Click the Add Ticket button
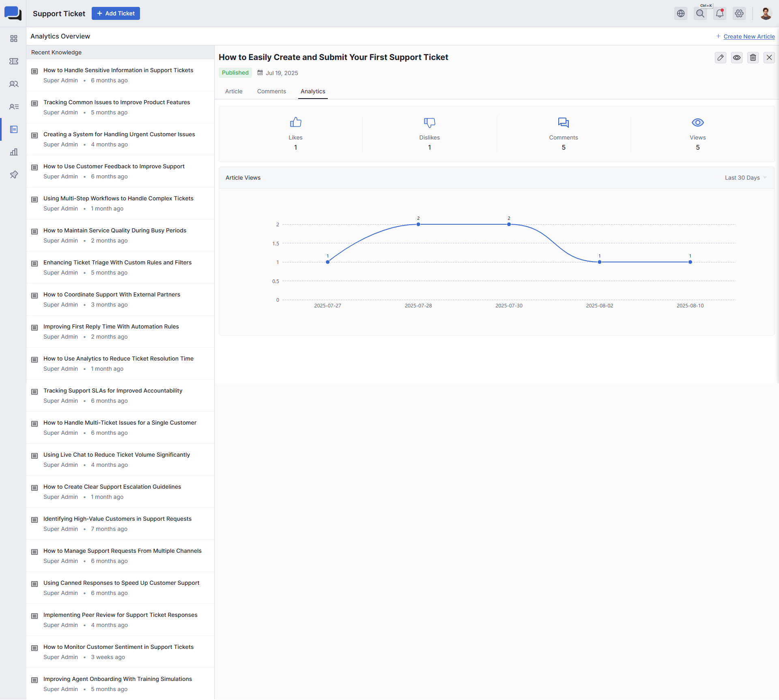The width and height of the screenshot is (779, 700). tap(116, 13)
